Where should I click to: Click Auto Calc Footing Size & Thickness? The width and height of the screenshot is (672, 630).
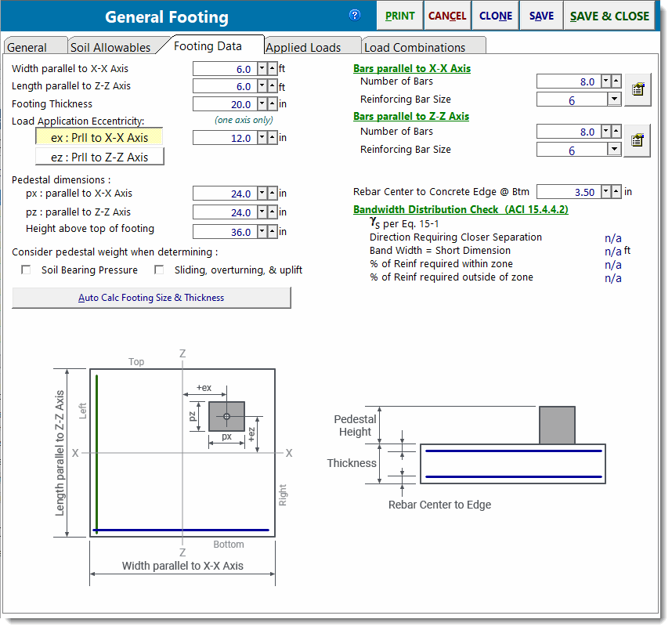point(151,298)
